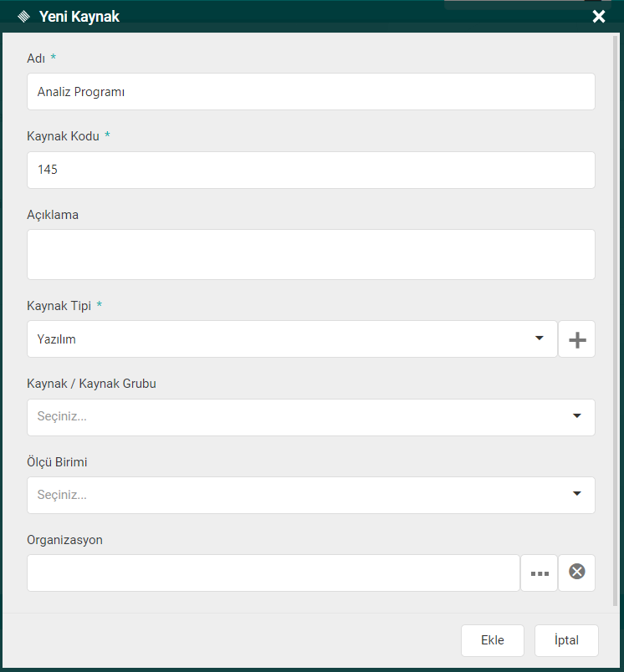Click into the empty Açıklama text area
The image size is (624, 672).
click(x=310, y=254)
